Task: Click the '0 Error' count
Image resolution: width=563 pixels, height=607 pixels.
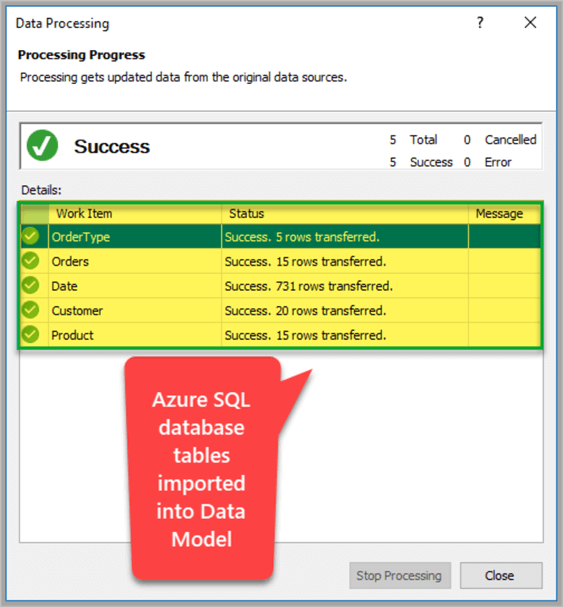Action: coord(487,162)
